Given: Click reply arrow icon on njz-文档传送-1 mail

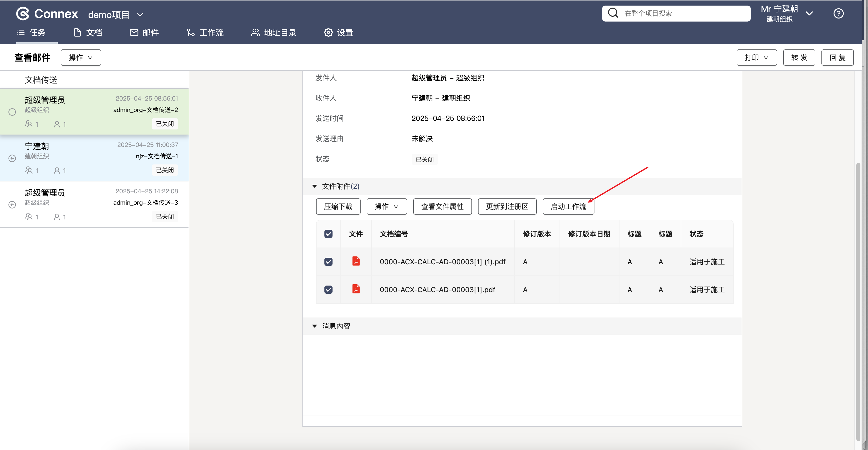Looking at the screenshot, I should click(12, 158).
